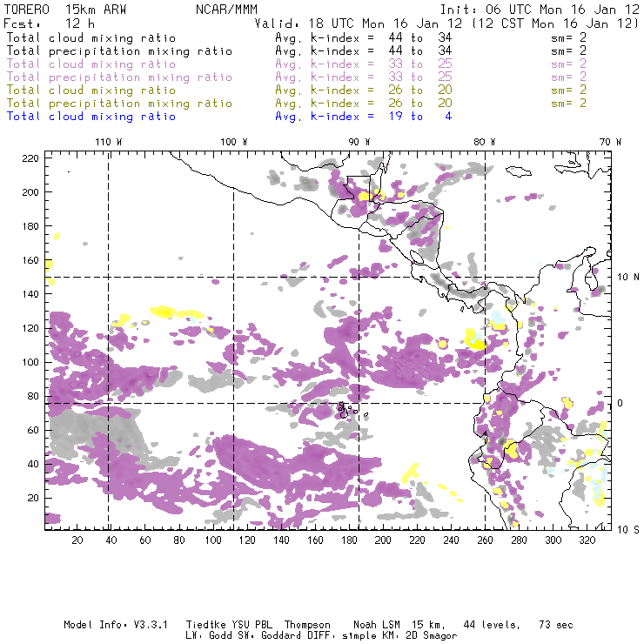Click "73 sec" in the footer
This screenshot has height=644, width=644.
[556, 625]
